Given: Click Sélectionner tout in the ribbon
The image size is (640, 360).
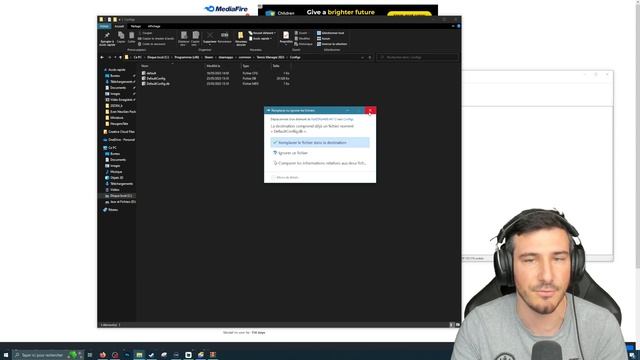Looking at the screenshot, I should tap(331, 33).
